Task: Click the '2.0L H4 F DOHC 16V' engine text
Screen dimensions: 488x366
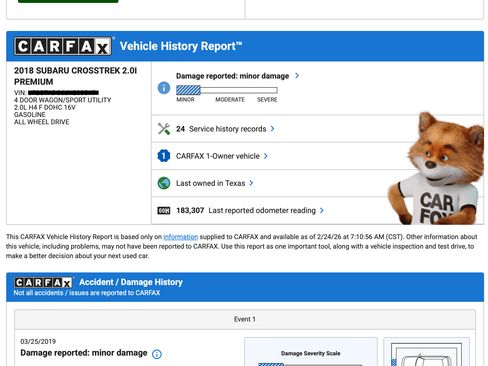Action: coord(45,107)
